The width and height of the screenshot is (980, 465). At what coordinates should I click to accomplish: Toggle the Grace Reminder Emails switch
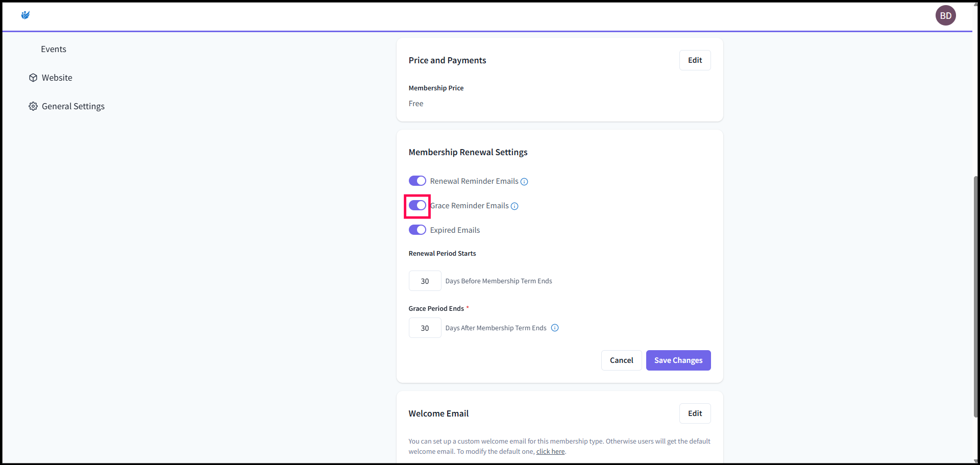418,205
